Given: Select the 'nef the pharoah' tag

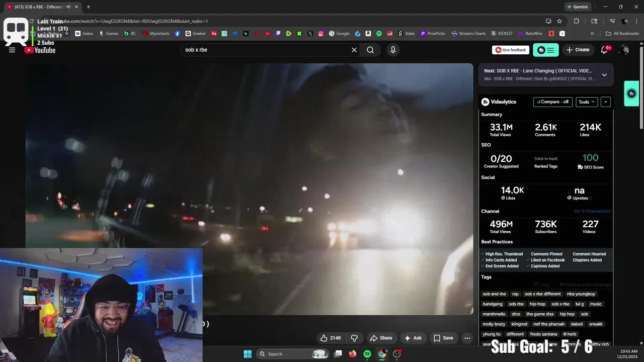Looking at the screenshot, I should tap(549, 324).
